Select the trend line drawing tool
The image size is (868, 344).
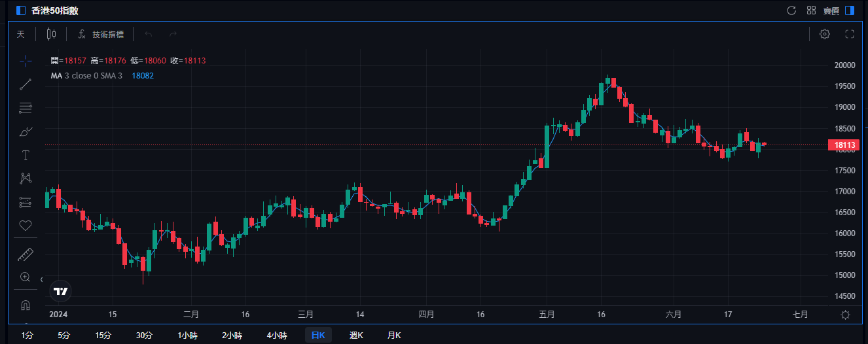pyautogui.click(x=26, y=84)
